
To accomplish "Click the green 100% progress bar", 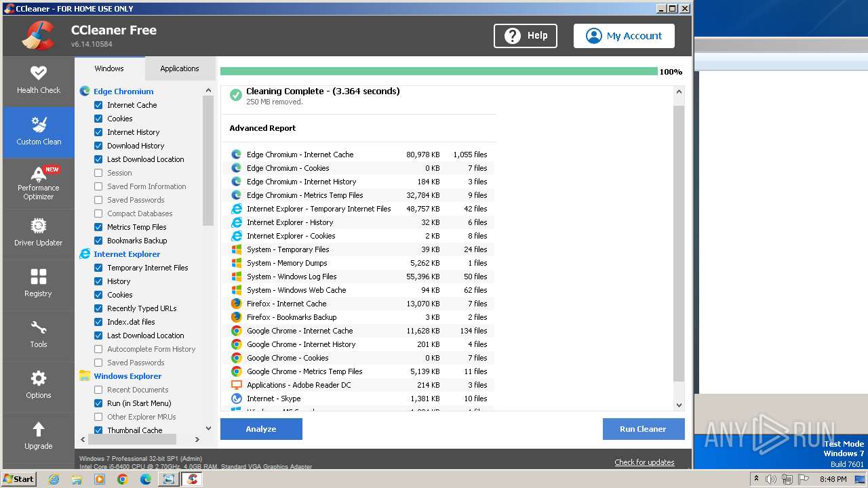I will click(439, 71).
